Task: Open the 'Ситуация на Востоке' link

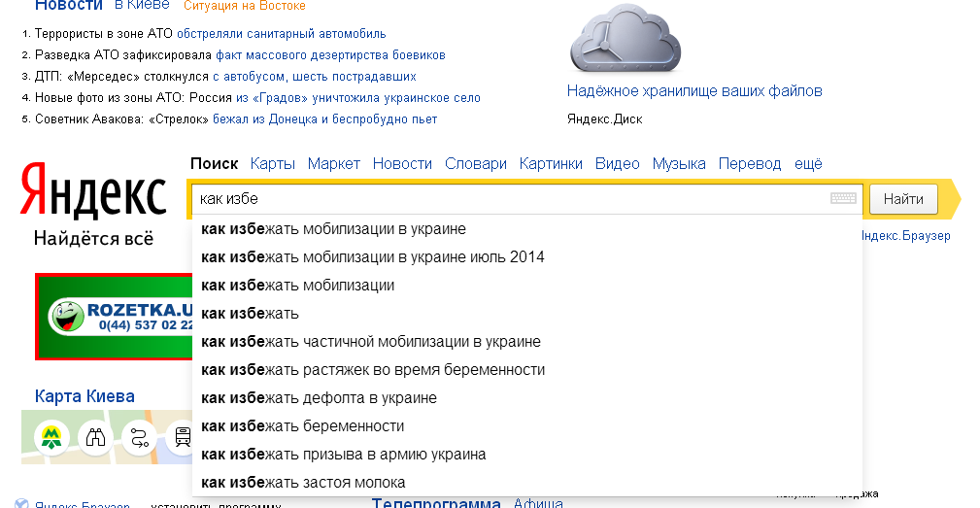Action: (x=245, y=6)
